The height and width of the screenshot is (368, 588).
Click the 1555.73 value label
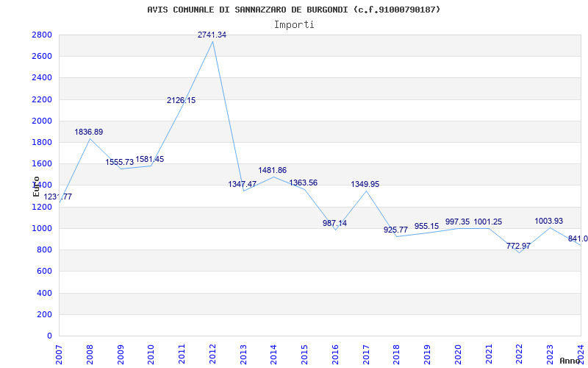coord(119,162)
